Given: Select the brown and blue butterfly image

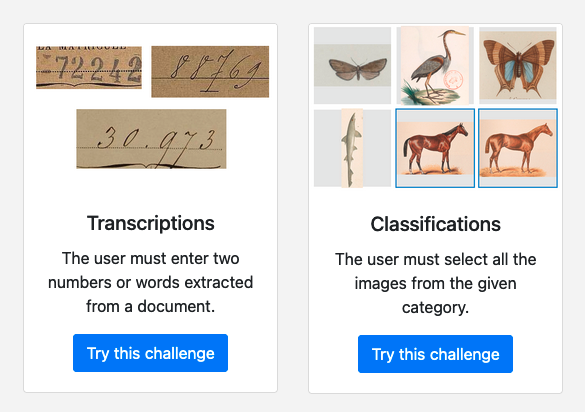Looking at the screenshot, I should (518, 65).
